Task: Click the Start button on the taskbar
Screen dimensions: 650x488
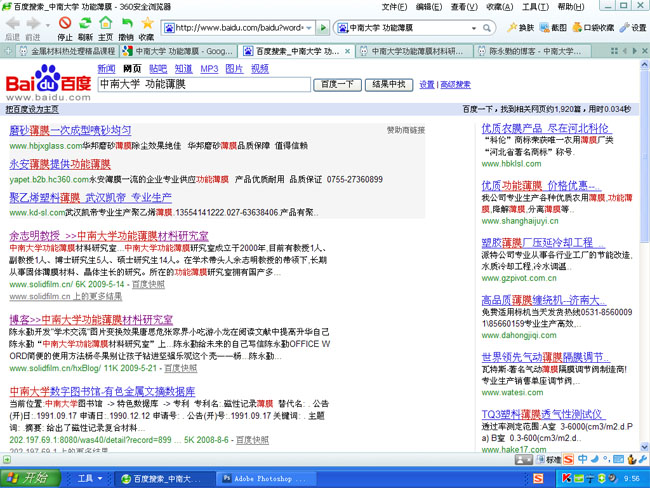Action: [x=30, y=478]
